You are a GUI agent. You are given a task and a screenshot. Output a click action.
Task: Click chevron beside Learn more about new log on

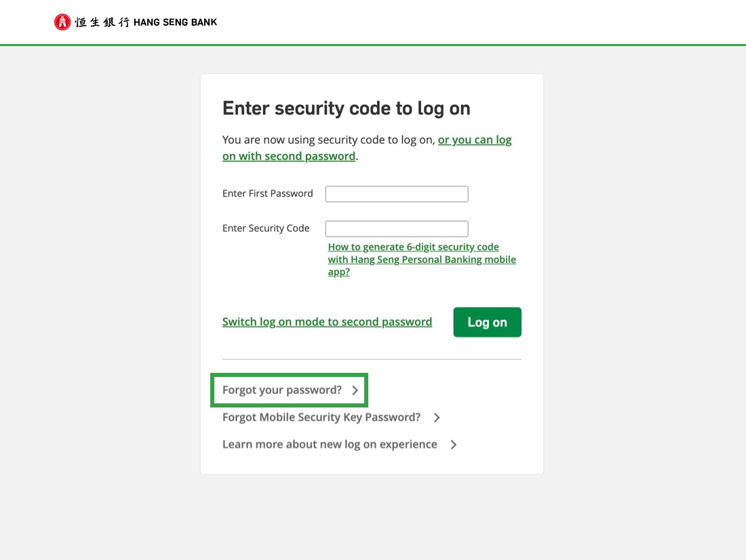coord(454,444)
